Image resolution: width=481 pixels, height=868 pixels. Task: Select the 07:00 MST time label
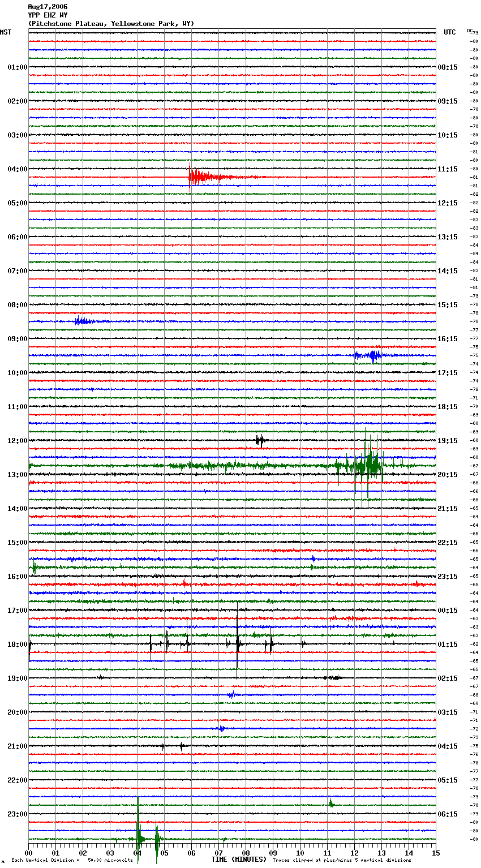coord(18,271)
